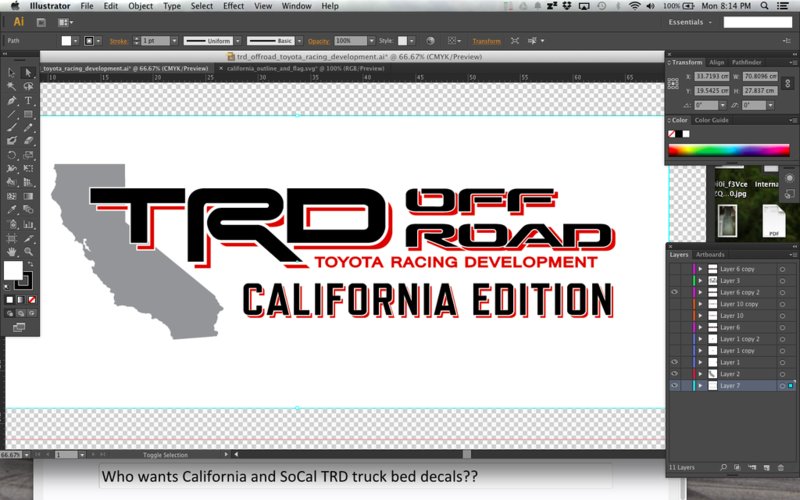The image size is (800, 500).
Task: Click Create New Layer icon in Layers panel
Action: click(x=766, y=467)
